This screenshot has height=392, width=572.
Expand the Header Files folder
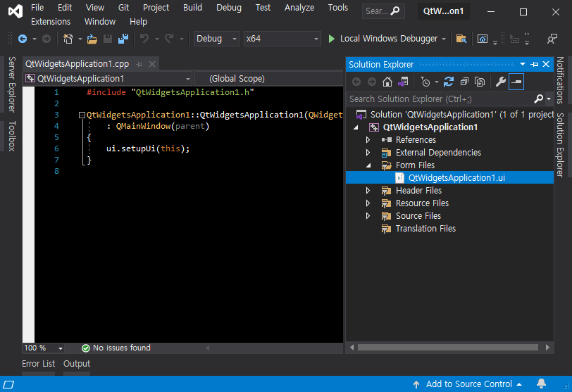[x=368, y=191]
